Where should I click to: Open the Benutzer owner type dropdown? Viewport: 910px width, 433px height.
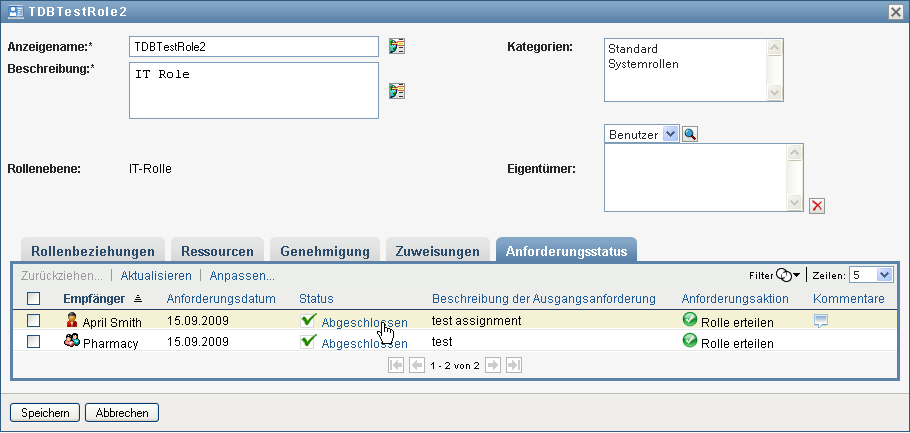coord(670,134)
